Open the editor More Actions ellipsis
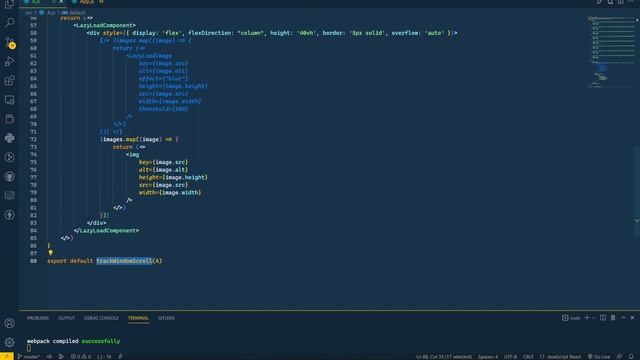This screenshot has height=360, width=640. [x=631, y=2]
